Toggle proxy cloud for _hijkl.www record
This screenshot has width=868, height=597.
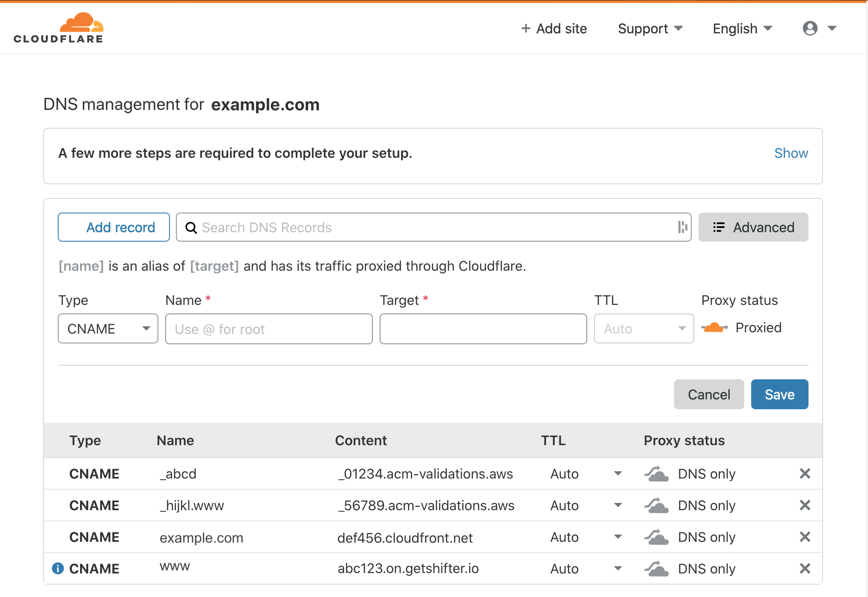click(x=656, y=505)
